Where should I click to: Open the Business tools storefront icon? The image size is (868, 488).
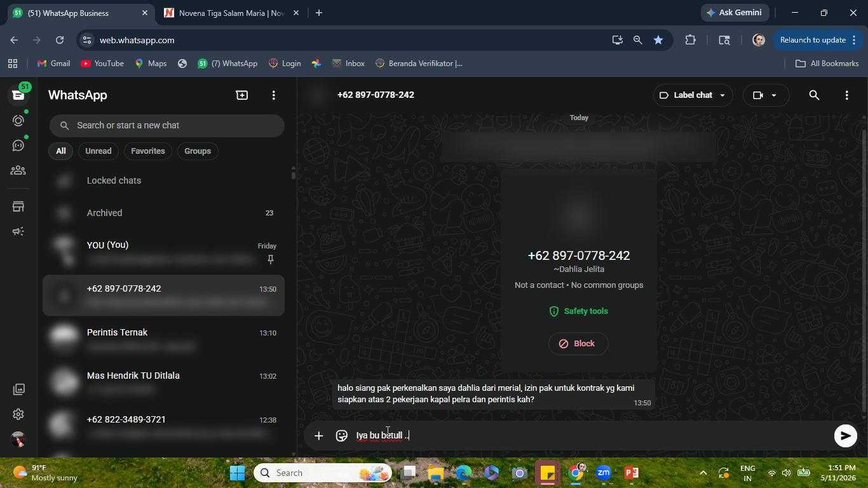(18, 207)
